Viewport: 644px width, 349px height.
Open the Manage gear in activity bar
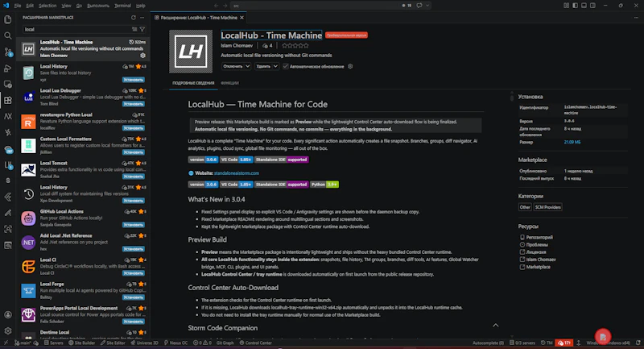pos(8,331)
